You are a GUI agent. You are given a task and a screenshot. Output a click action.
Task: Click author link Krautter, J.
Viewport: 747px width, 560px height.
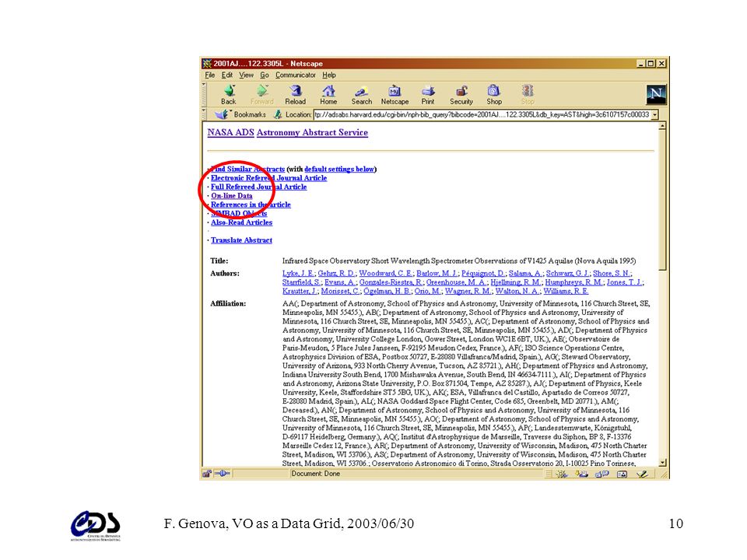coord(300,292)
